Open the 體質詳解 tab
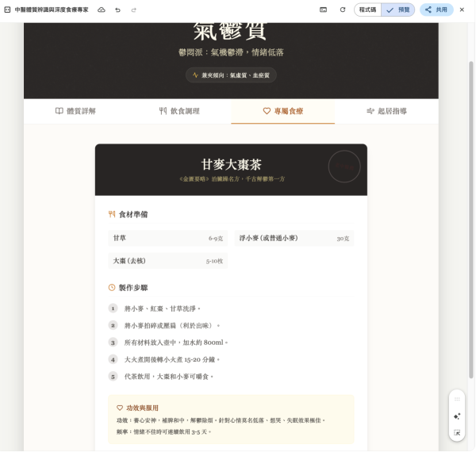Screen dimensions: 476x452 pyautogui.click(x=75, y=111)
